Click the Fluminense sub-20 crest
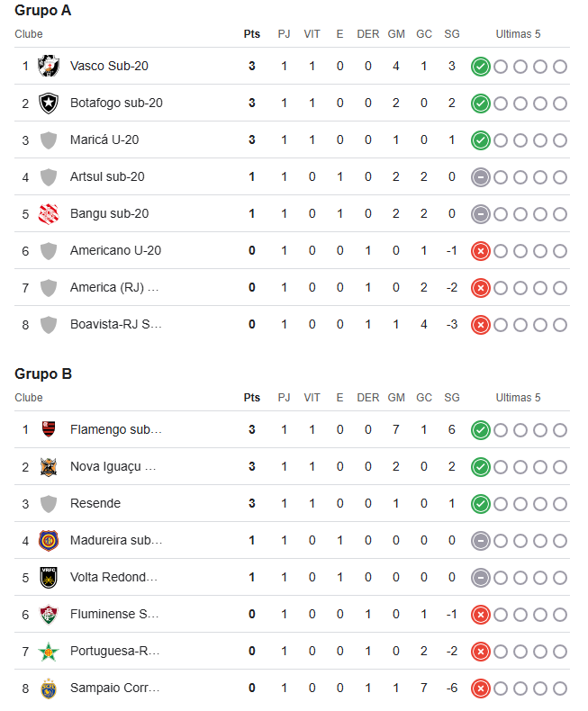This screenshot has width=588, height=711. point(49,615)
